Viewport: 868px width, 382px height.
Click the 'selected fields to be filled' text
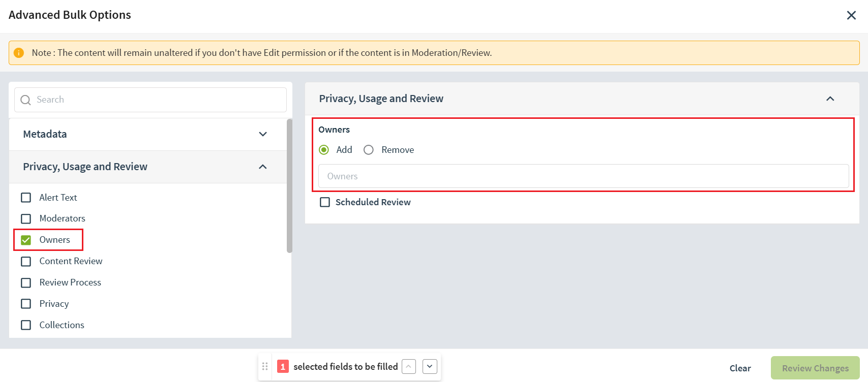346,366
